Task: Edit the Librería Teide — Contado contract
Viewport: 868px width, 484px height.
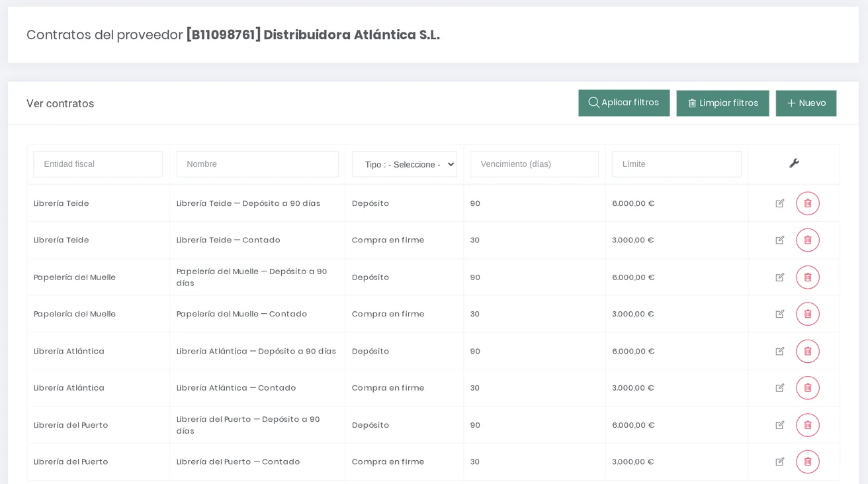Action: [x=780, y=240]
